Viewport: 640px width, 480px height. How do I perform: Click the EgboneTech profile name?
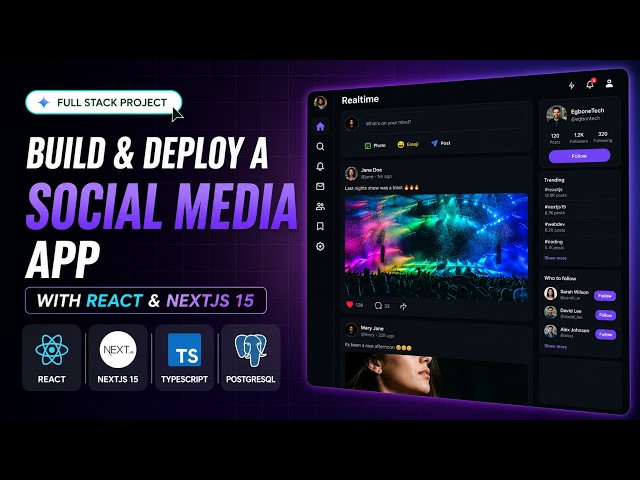coord(587,111)
